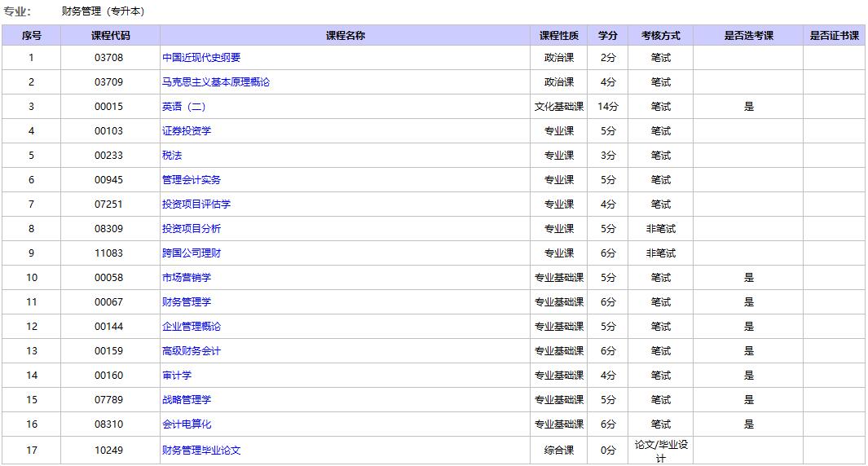Select course code 00159

tap(109, 351)
